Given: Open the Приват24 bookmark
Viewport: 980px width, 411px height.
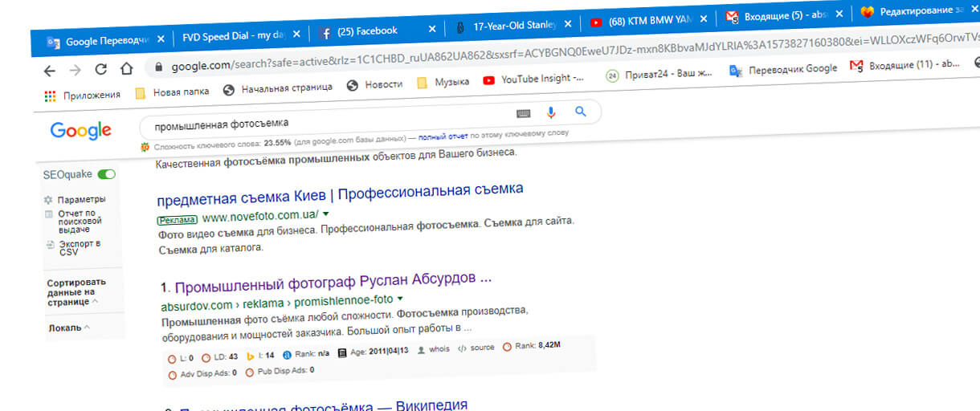Looking at the screenshot, I should pos(661,75).
